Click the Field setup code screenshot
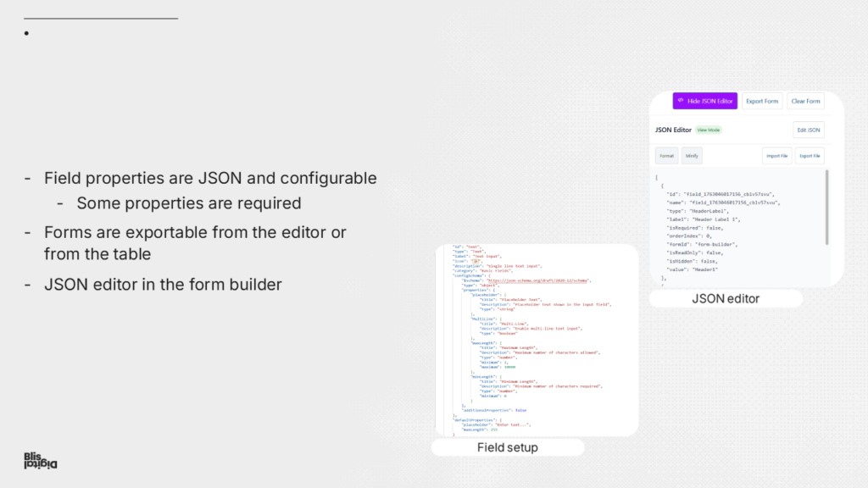868x488 pixels. pos(537,340)
